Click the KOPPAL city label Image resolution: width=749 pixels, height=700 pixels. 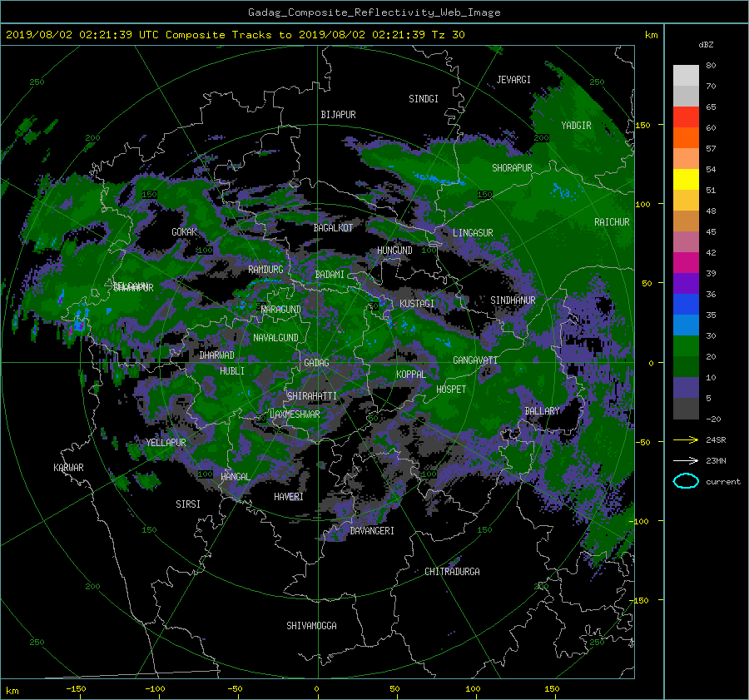click(x=411, y=374)
